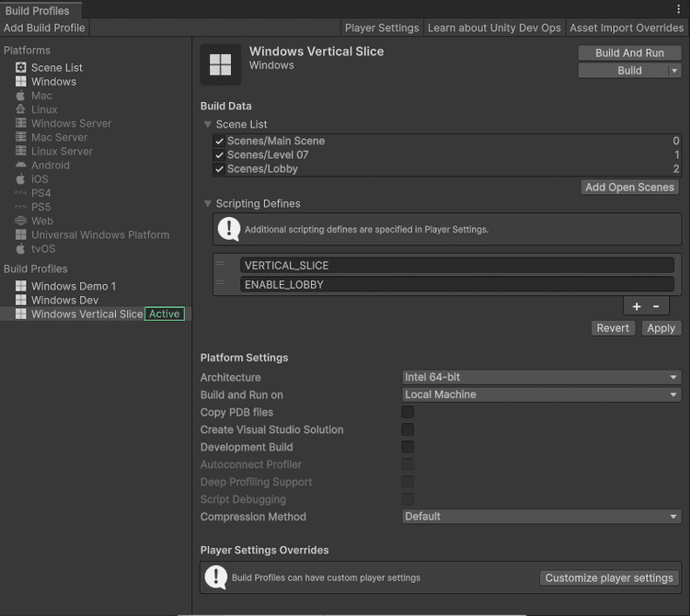Toggle Script Debugging checkbox
The image size is (690, 616).
(408, 499)
